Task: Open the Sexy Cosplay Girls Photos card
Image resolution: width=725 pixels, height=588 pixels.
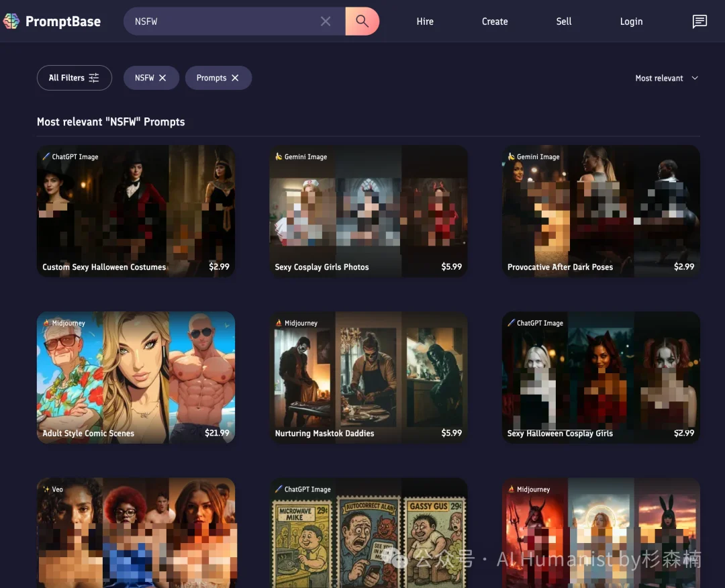Action: (368, 211)
